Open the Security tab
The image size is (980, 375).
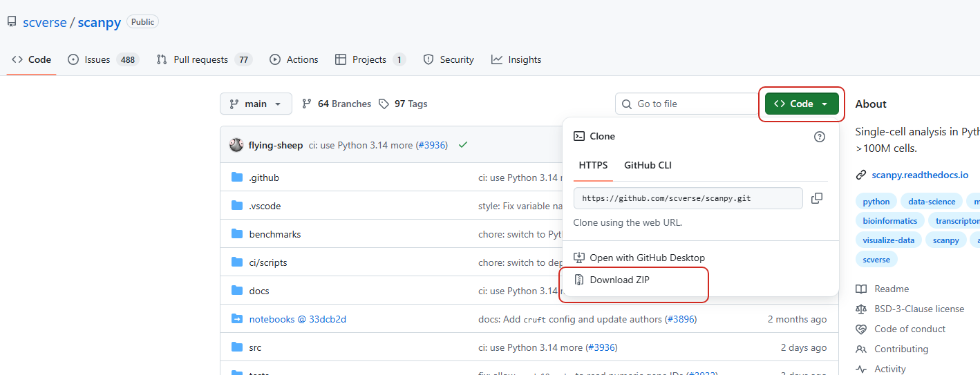(449, 59)
